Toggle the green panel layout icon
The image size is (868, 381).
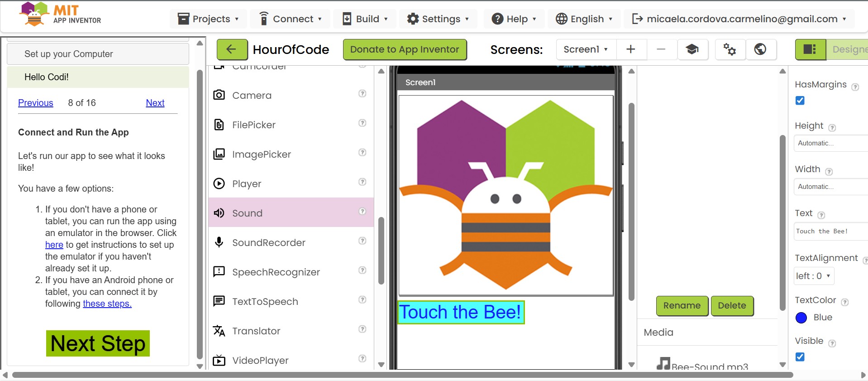[x=810, y=49]
